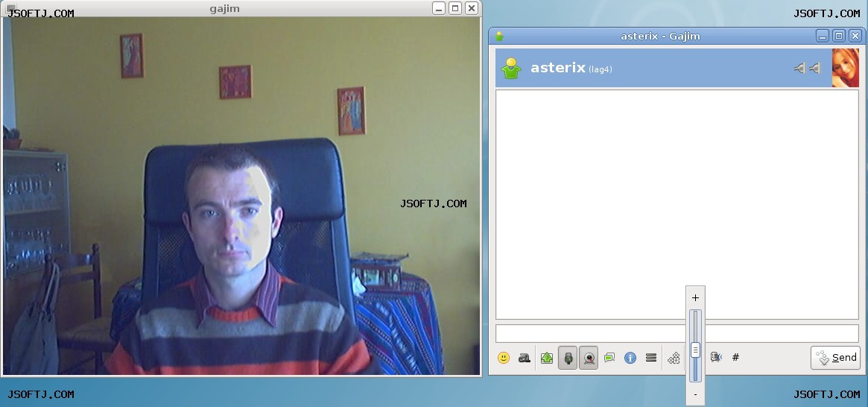Screen dimensions: 868x407
Task: Toggle the microphone audio session button
Action: pos(568,358)
